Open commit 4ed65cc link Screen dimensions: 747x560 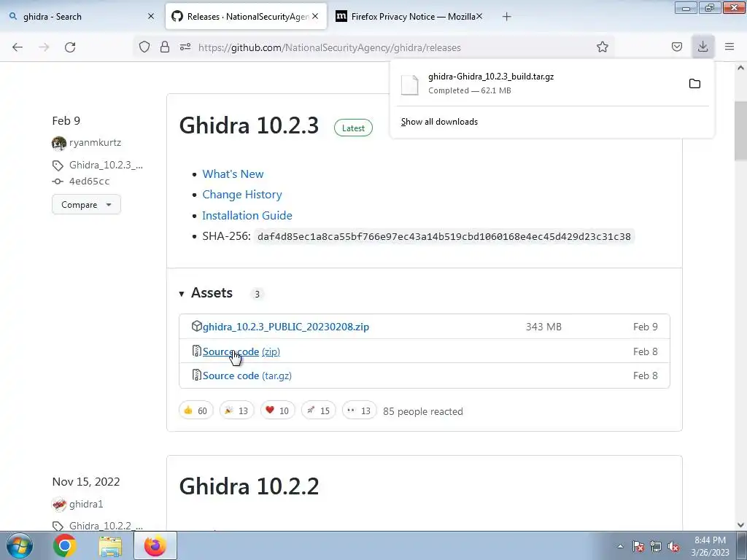[x=89, y=181]
